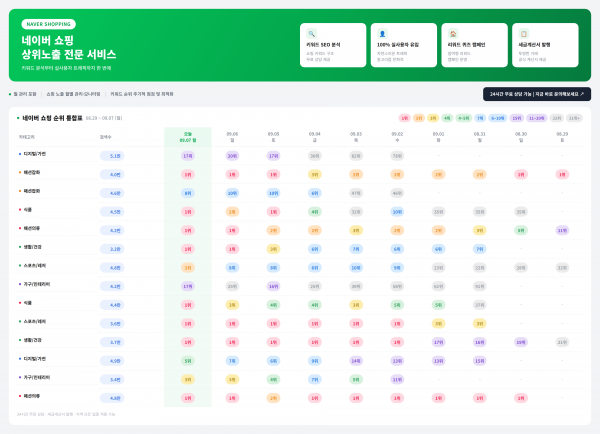600x434 pixels.
Task: Click the person icon on 100% 실사용자 유입 card
Action: tap(382, 34)
